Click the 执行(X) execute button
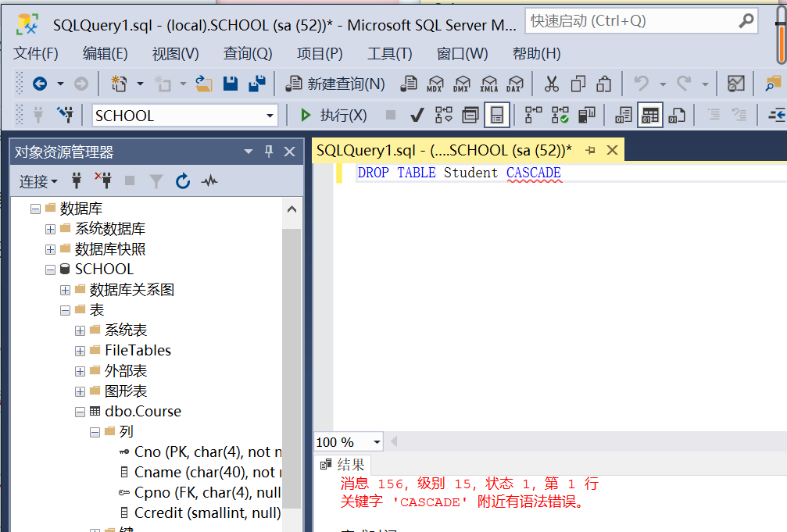Screen dimensions: 787x532 point(333,116)
